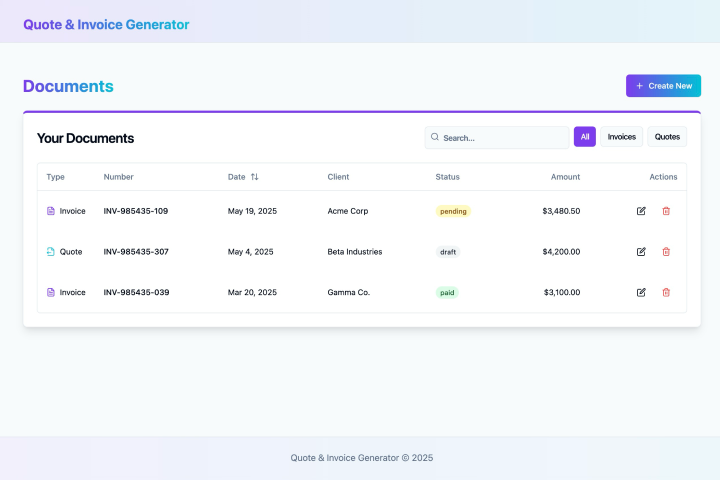
Task: Click the quote document icon
Action: tap(51, 252)
